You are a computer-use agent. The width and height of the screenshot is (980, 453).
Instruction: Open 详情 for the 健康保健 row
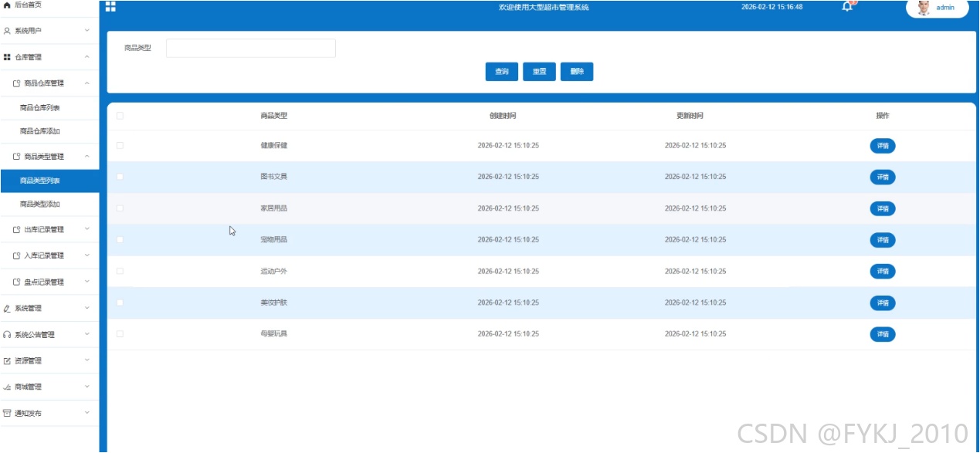pyautogui.click(x=883, y=145)
